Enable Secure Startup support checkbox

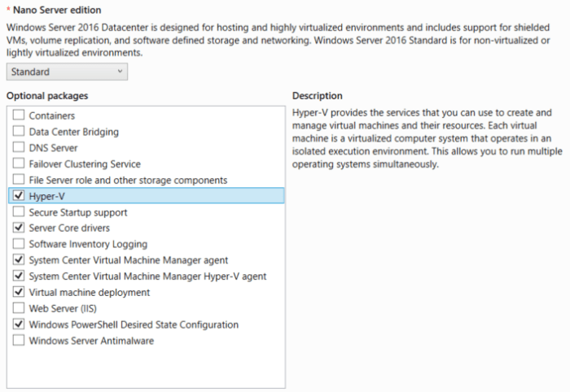19,211
